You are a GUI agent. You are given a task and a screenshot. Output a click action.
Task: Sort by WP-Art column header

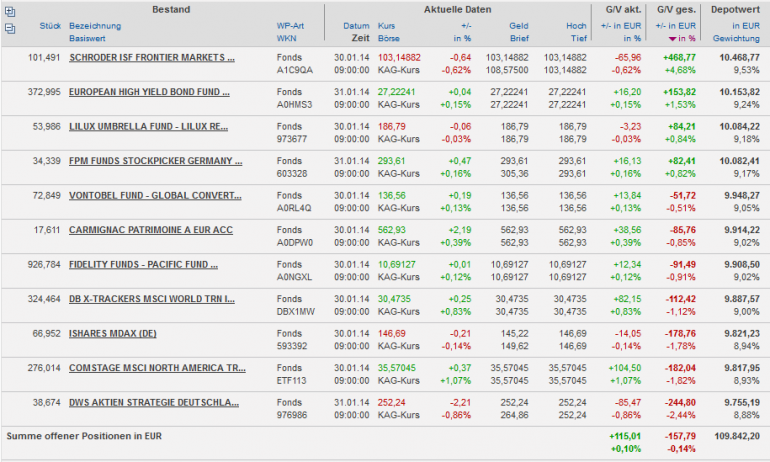291,25
